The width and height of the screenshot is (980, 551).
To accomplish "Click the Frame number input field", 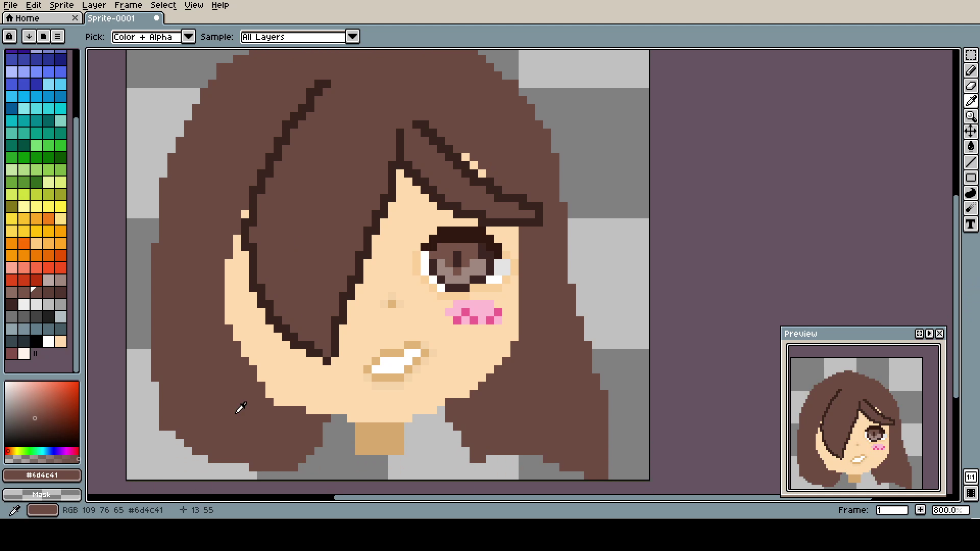I will click(x=892, y=510).
